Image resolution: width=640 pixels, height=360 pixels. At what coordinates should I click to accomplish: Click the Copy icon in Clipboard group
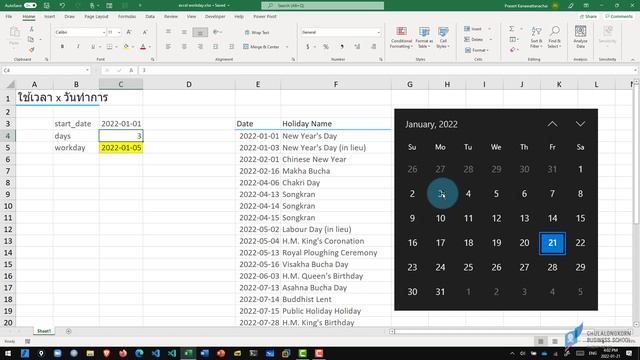31,40
